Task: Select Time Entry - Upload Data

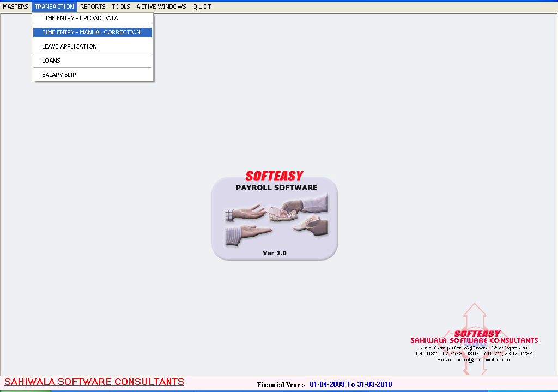Action: pyautogui.click(x=80, y=18)
